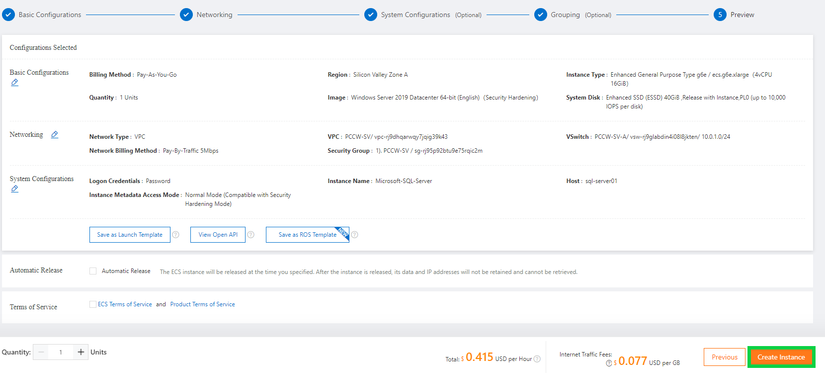The height and width of the screenshot is (377, 825).
Task: Click the Normal Mode metadata access text
Action: click(x=238, y=199)
